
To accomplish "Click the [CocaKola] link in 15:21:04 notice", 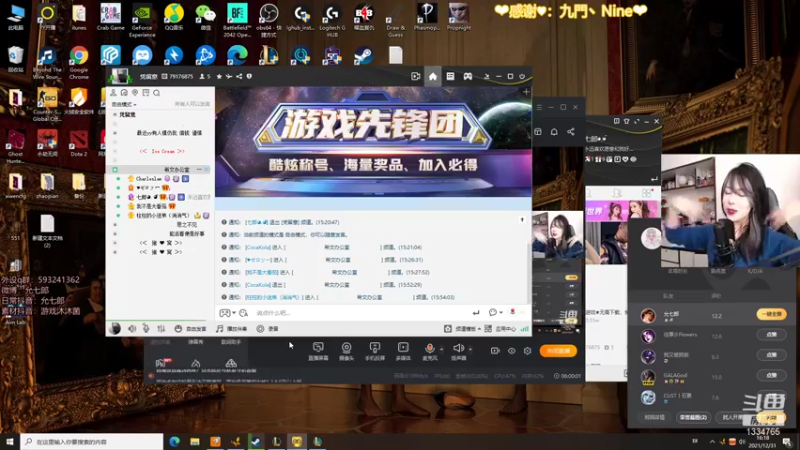I will [x=258, y=247].
